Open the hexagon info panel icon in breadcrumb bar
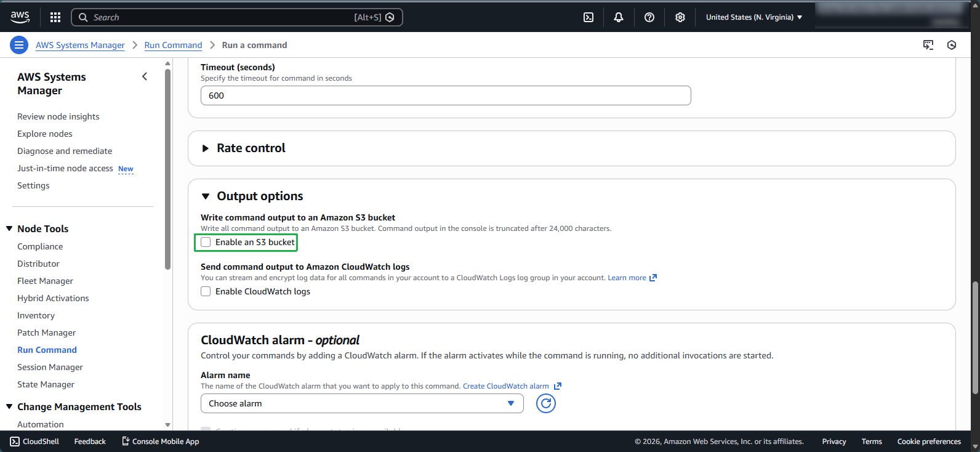The image size is (980, 452). (952, 45)
